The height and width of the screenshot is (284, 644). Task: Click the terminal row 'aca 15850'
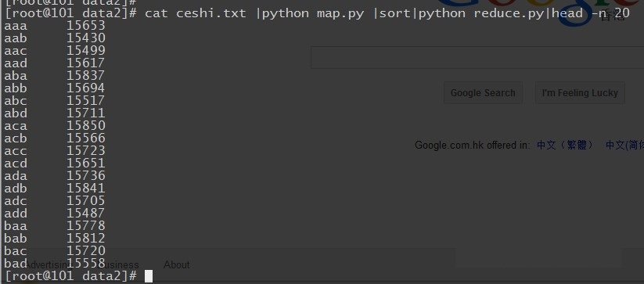tap(55, 126)
